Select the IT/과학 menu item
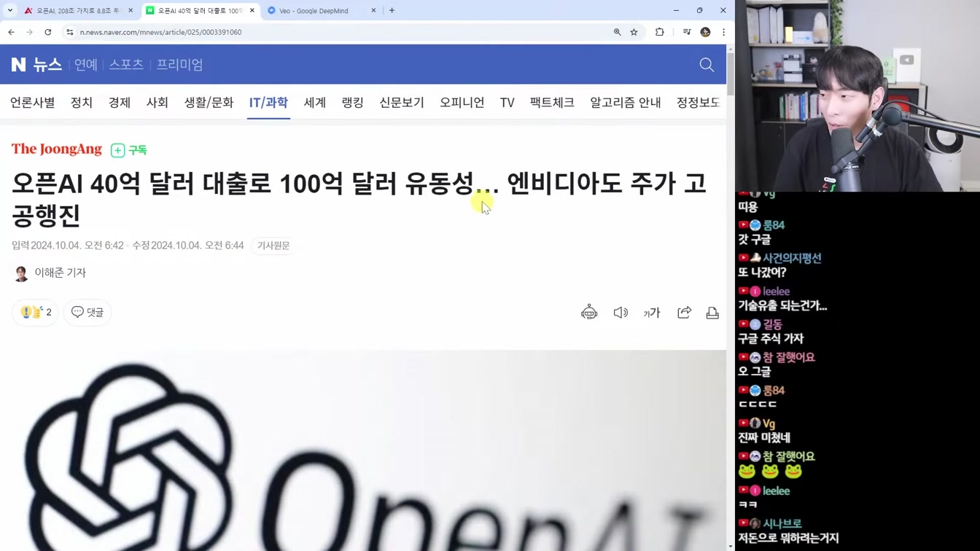980x551 pixels. click(268, 103)
